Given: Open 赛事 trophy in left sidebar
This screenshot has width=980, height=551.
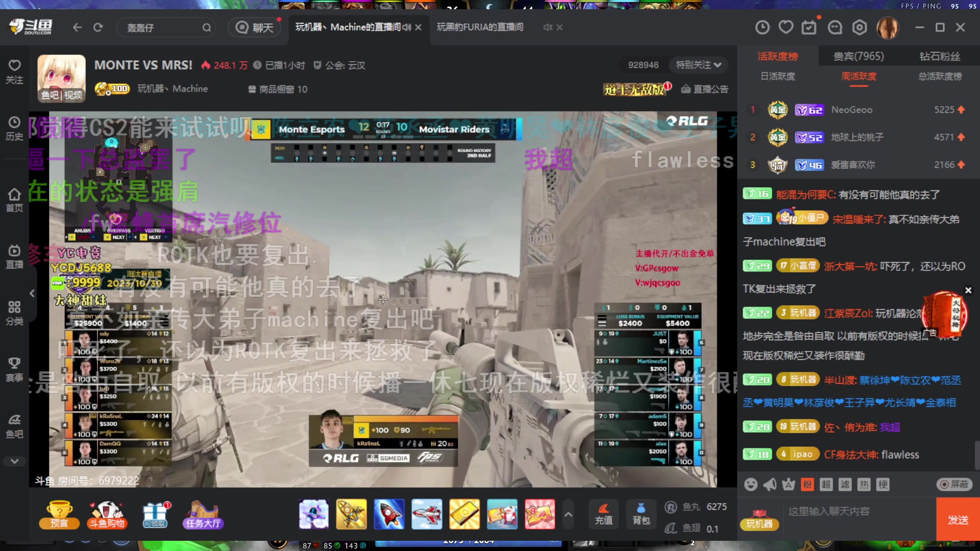Looking at the screenshot, I should pyautogui.click(x=14, y=370).
